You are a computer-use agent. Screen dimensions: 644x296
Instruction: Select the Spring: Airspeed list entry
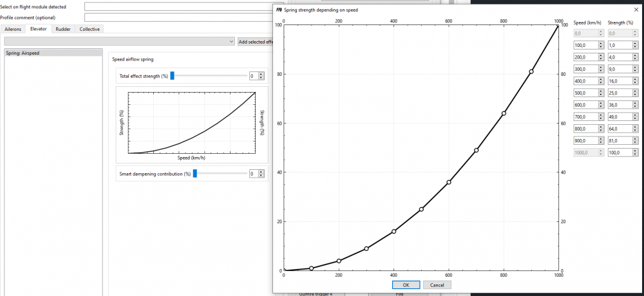pos(53,53)
